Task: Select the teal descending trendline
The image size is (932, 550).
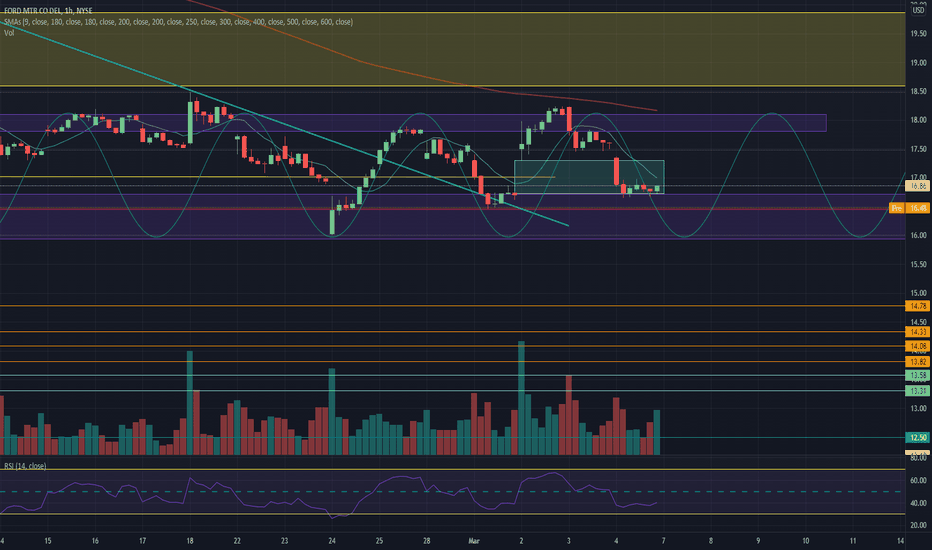Action: coord(285,126)
